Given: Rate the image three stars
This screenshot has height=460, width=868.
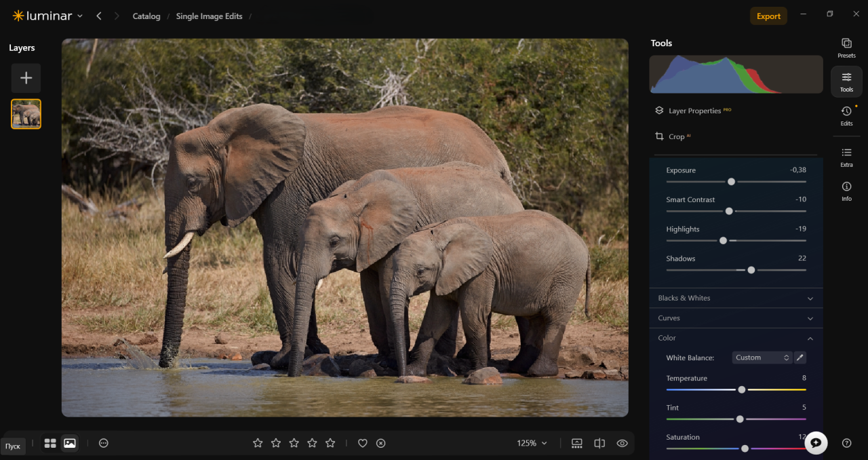Looking at the screenshot, I should (294, 443).
